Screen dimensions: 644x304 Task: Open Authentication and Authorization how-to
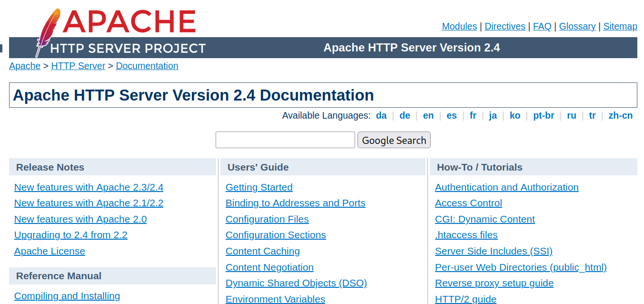pyautogui.click(x=506, y=187)
